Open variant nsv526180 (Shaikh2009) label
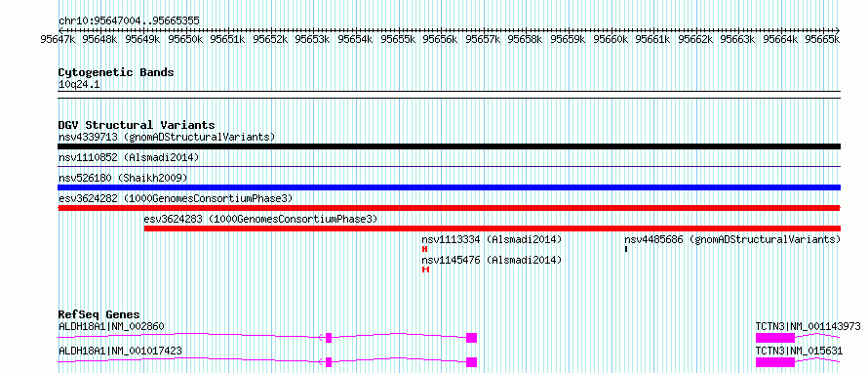The image size is (868, 373). click(x=123, y=178)
